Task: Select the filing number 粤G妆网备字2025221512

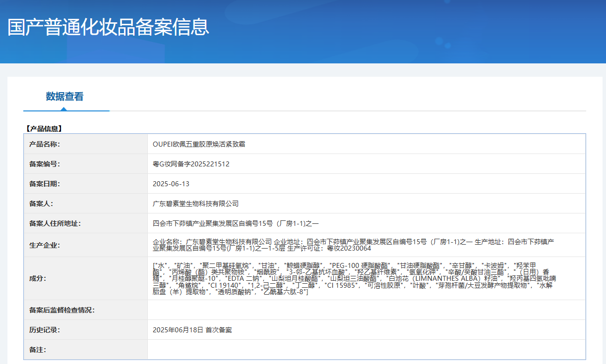Action: pos(191,164)
